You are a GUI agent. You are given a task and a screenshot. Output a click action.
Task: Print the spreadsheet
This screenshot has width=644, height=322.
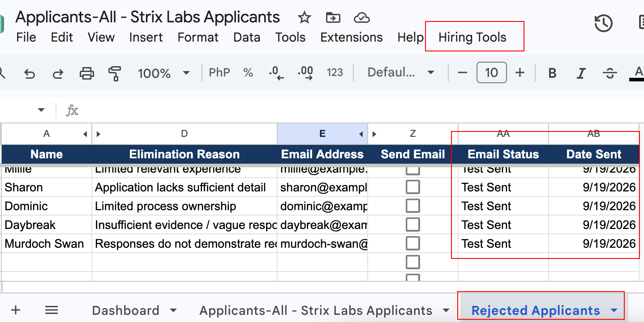point(86,72)
